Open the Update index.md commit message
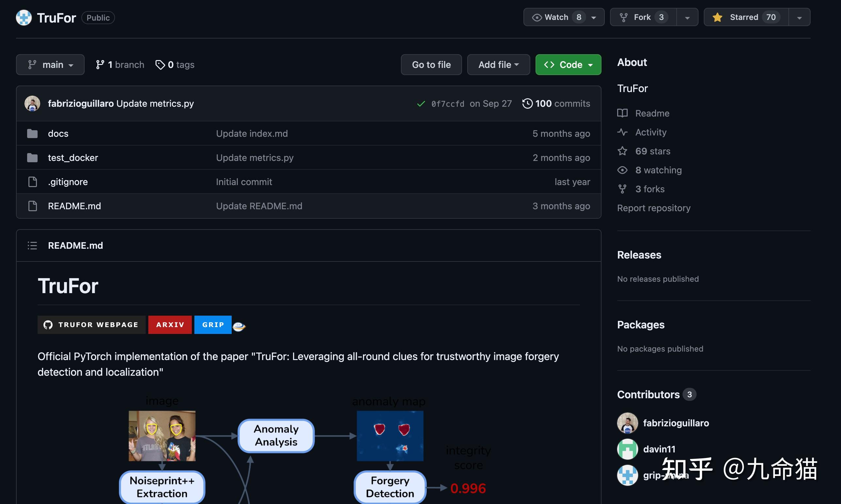The height and width of the screenshot is (504, 841). pos(252,134)
